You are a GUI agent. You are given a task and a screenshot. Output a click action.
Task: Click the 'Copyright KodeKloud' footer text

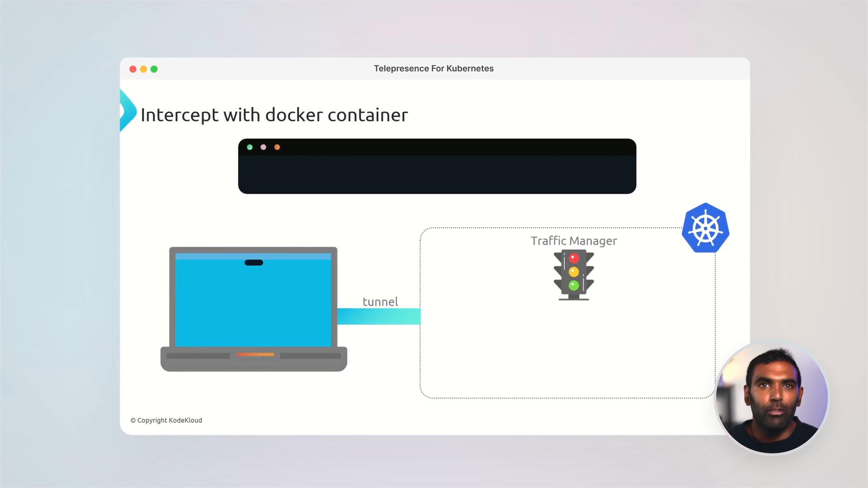click(x=166, y=420)
